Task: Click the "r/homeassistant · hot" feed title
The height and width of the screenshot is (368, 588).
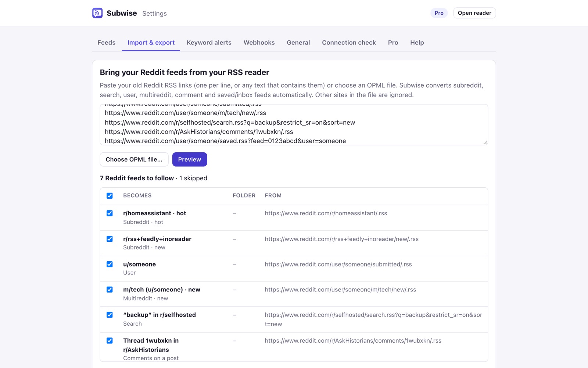Action: (x=155, y=213)
